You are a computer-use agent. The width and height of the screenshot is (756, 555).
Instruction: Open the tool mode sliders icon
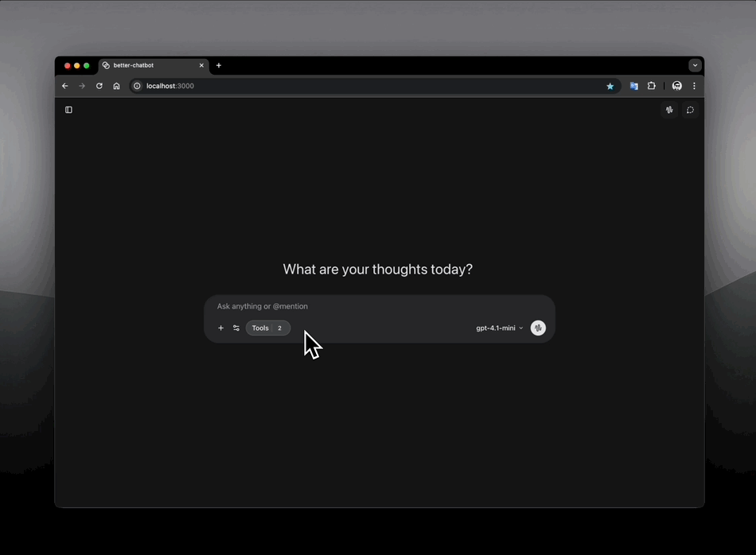(236, 328)
